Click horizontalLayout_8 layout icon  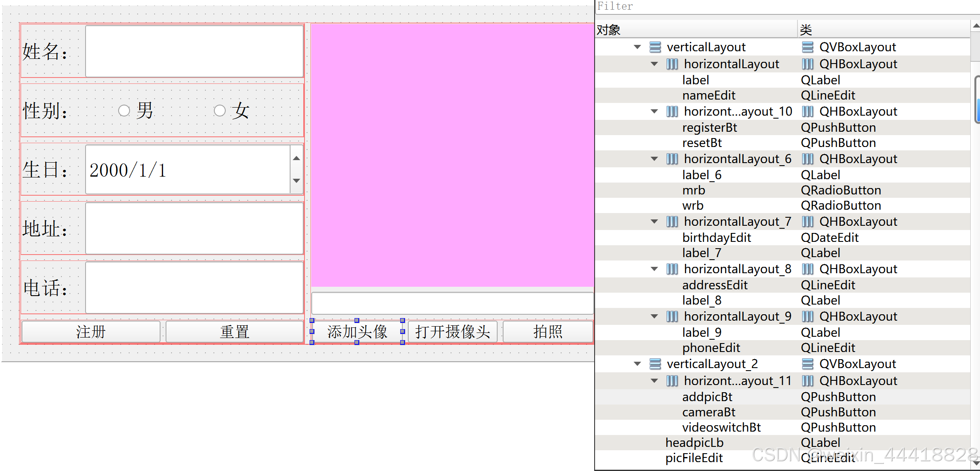click(x=672, y=269)
